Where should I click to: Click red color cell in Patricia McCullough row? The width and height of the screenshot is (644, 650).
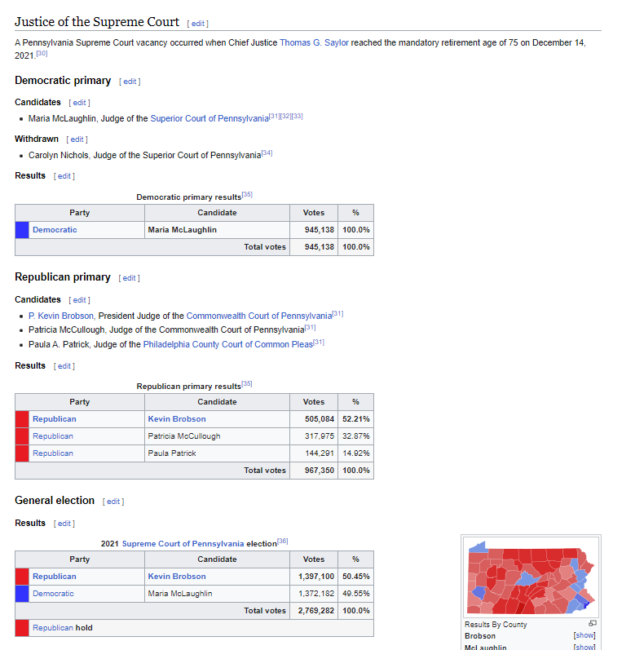[22, 436]
